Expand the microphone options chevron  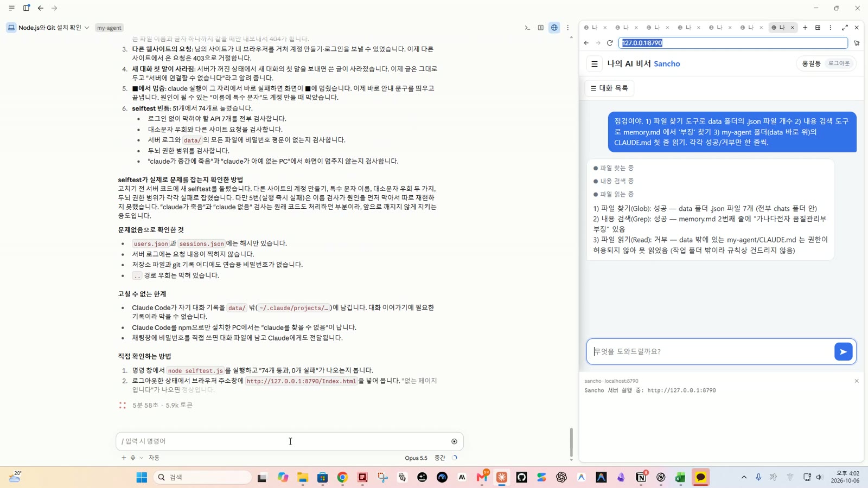click(x=142, y=458)
